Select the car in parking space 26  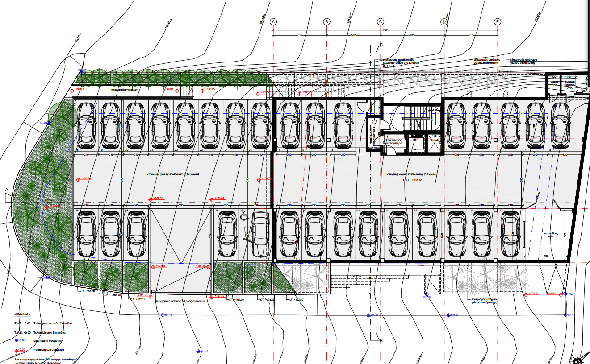(86, 234)
